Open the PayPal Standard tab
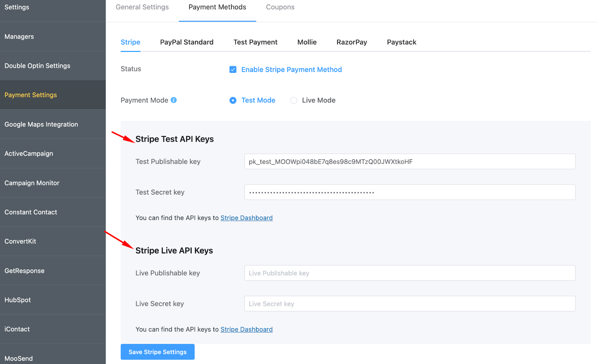 187,42
